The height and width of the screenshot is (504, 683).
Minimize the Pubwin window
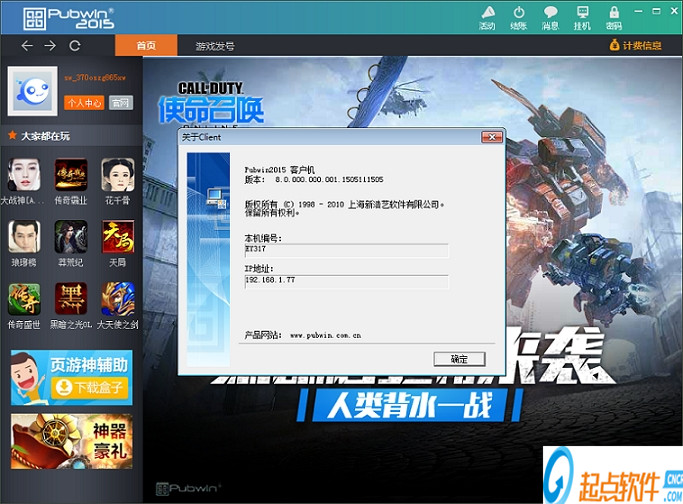pos(638,11)
